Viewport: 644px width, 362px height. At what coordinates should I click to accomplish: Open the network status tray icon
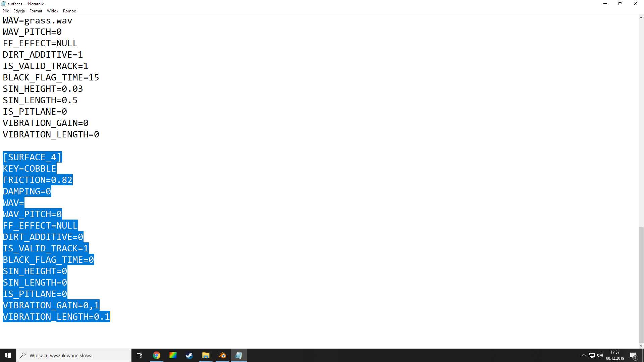[592, 355]
